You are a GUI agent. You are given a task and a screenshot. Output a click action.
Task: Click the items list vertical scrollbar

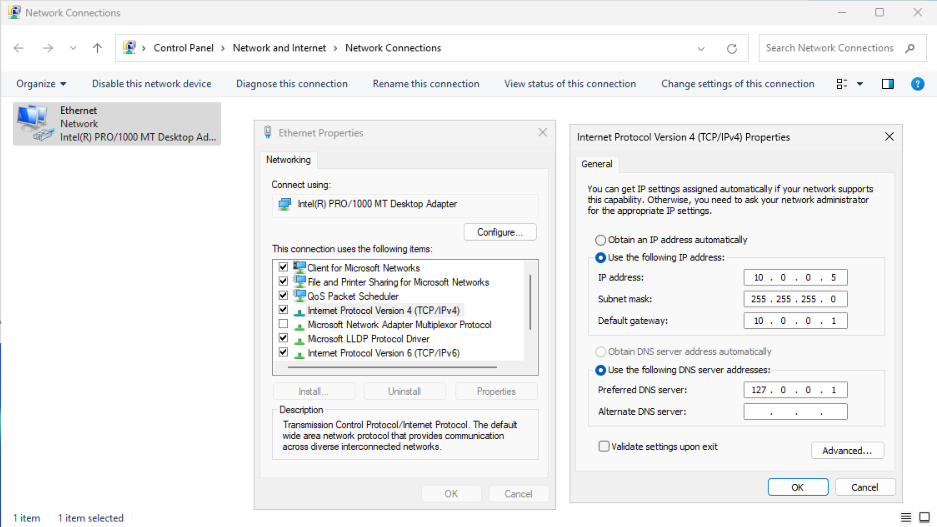530,302
